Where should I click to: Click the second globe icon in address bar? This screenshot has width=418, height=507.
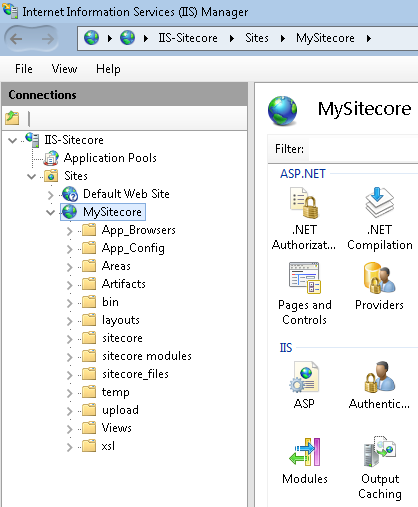click(x=127, y=38)
